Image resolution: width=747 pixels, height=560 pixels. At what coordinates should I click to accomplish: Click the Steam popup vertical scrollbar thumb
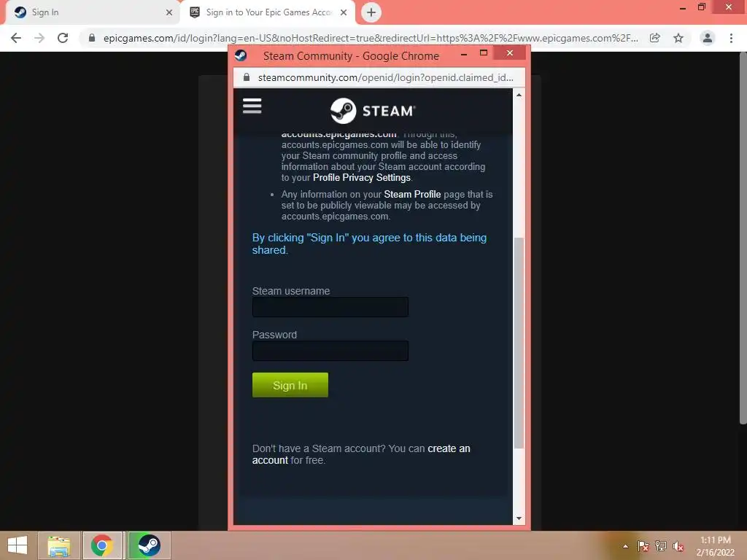[x=519, y=343]
